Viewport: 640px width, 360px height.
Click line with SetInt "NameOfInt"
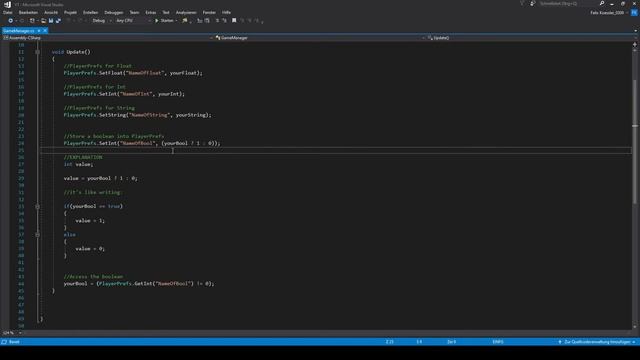click(124, 94)
